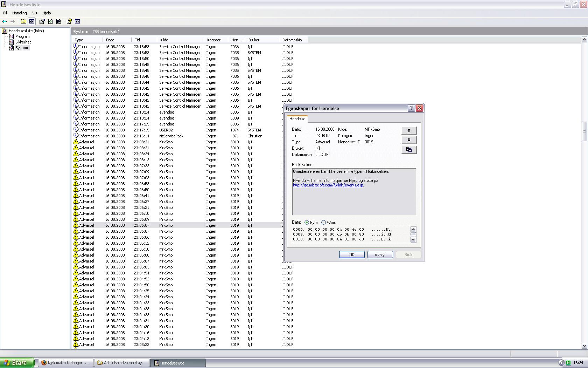This screenshot has width=588, height=368.
Task: Open the Fil menu
Action: pyautogui.click(x=5, y=13)
